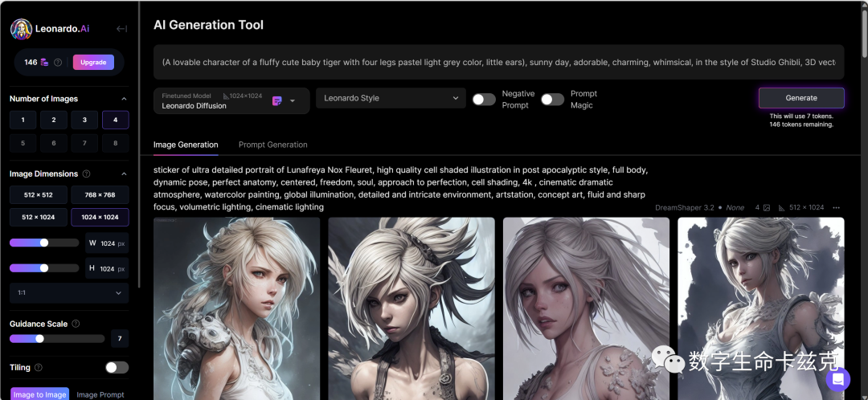Click the image count icon next to 4
Viewport: 868px width, 400px height.
tap(767, 207)
